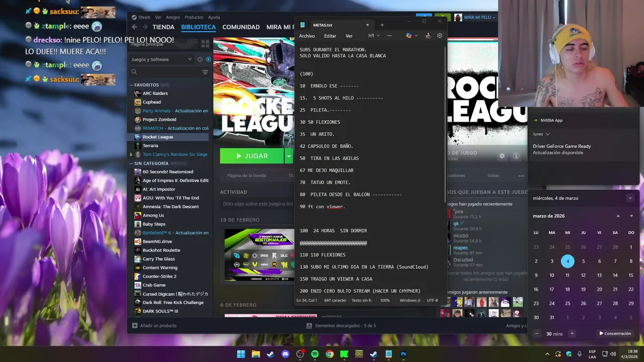Open Página de la tienda link

click(x=247, y=175)
